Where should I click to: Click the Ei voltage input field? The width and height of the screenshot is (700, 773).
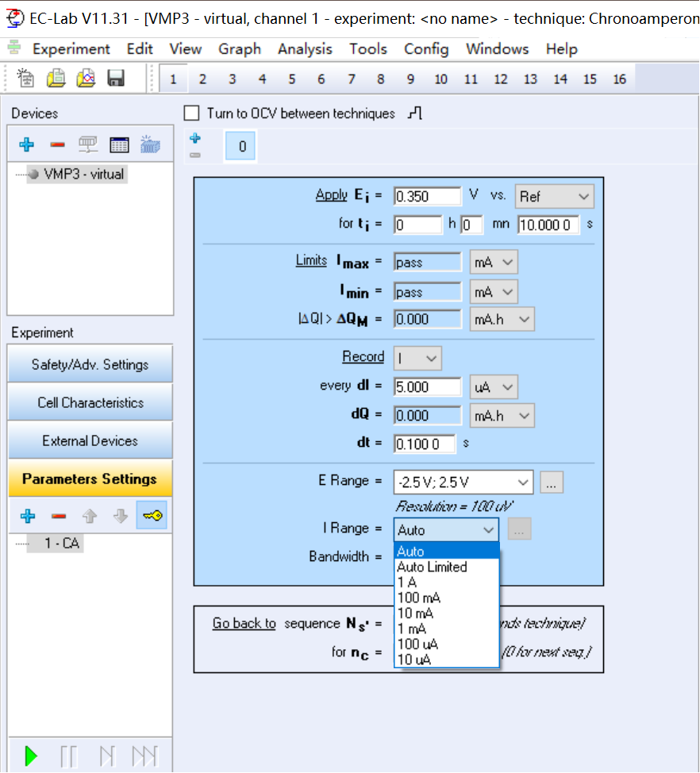pyautogui.click(x=427, y=196)
